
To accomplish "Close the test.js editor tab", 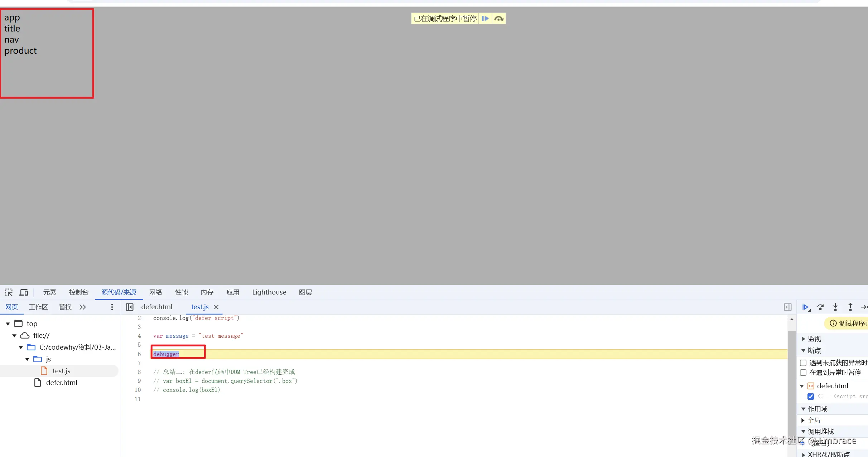I will (x=216, y=307).
